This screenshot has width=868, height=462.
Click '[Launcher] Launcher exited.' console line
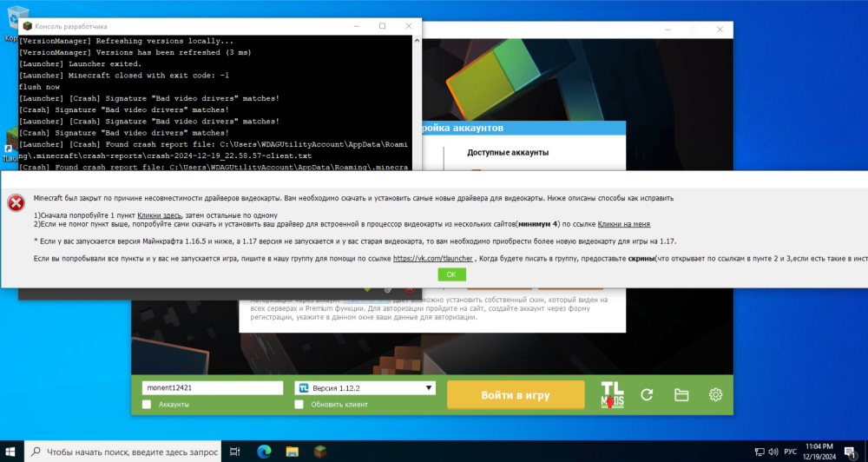point(80,63)
